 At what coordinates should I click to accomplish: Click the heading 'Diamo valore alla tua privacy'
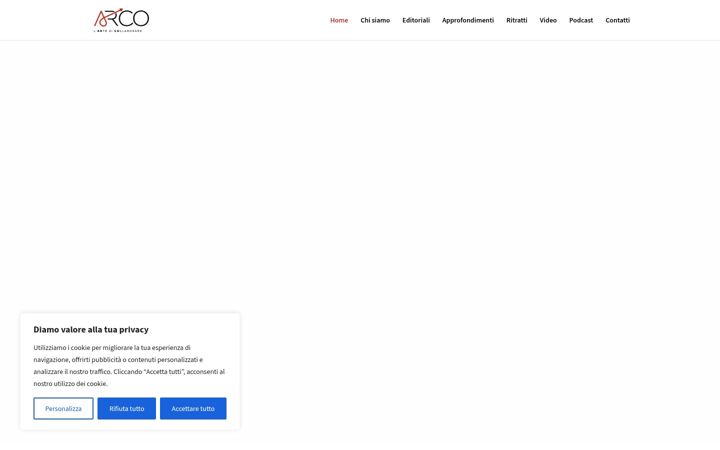pyautogui.click(x=91, y=329)
